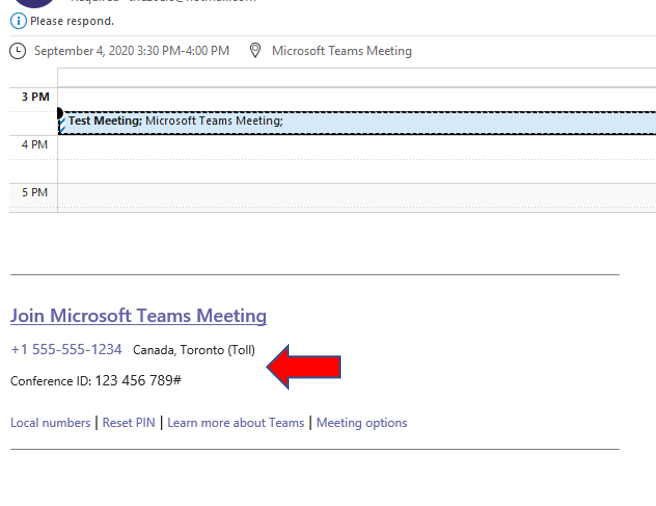
Task: Click the Reset PIN link
Action: (x=131, y=423)
